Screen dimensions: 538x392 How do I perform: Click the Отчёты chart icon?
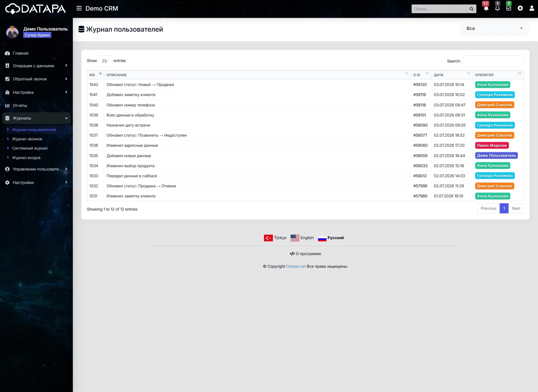point(7,105)
